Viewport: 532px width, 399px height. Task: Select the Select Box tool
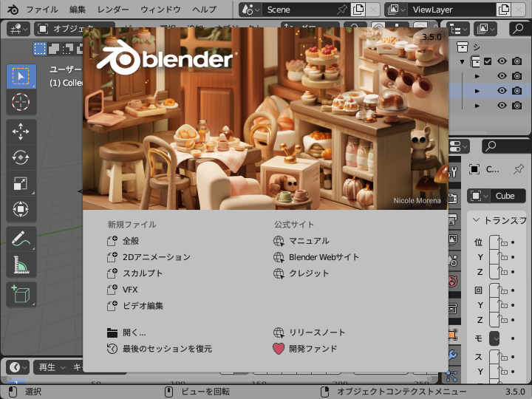tap(21, 76)
